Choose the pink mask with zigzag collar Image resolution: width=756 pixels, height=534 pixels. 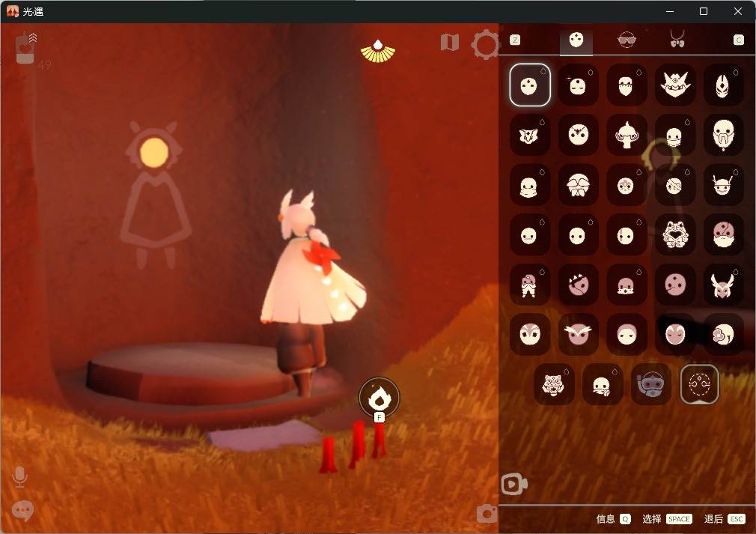pyautogui.click(x=627, y=285)
